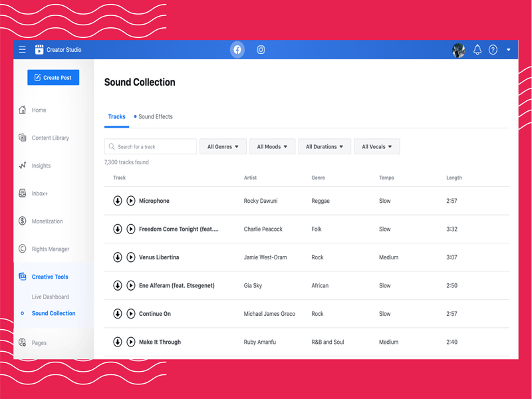Click the Length column header
This screenshot has height=399, width=532.
(454, 178)
